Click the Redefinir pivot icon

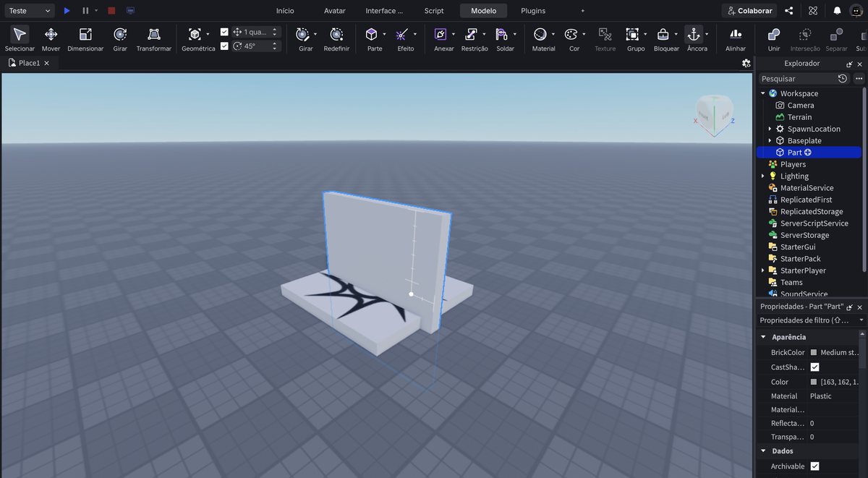pos(336,34)
